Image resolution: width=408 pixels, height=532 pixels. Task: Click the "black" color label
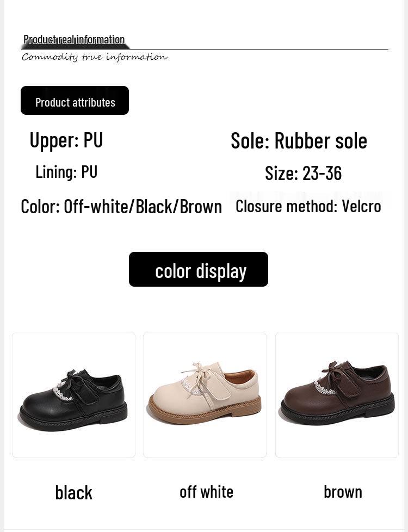point(73,492)
